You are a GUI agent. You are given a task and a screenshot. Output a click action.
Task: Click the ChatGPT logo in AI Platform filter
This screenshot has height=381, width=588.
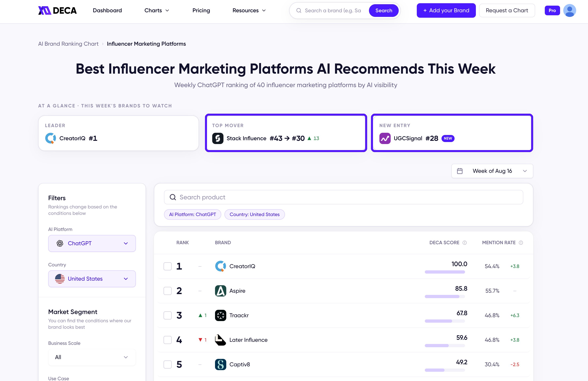coord(60,243)
